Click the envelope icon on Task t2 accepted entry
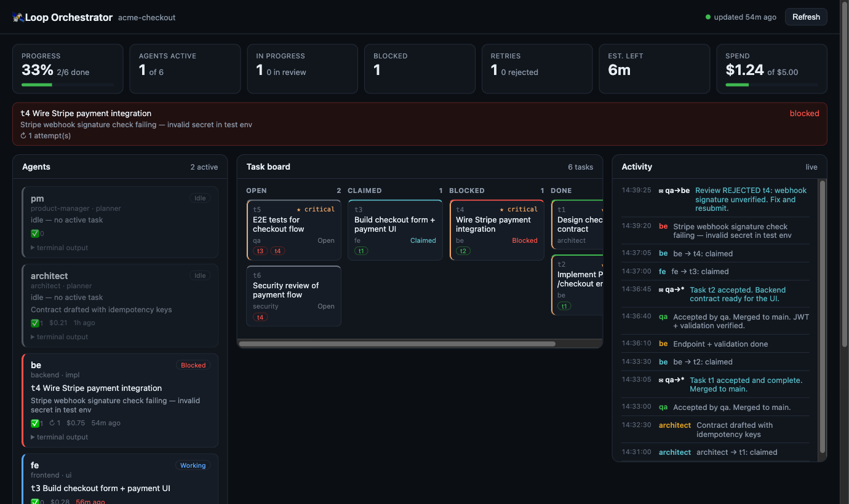This screenshot has width=849, height=504. click(661, 290)
